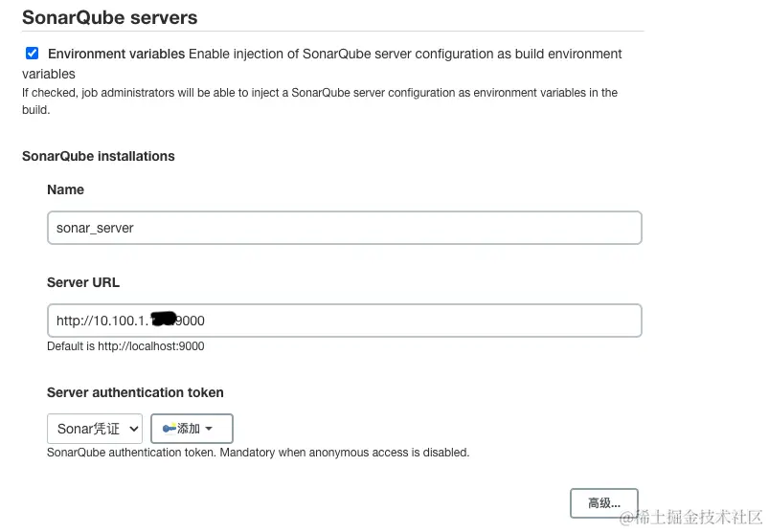Click the SonarQube servers section heading
The image size is (769, 532).
[x=110, y=17]
